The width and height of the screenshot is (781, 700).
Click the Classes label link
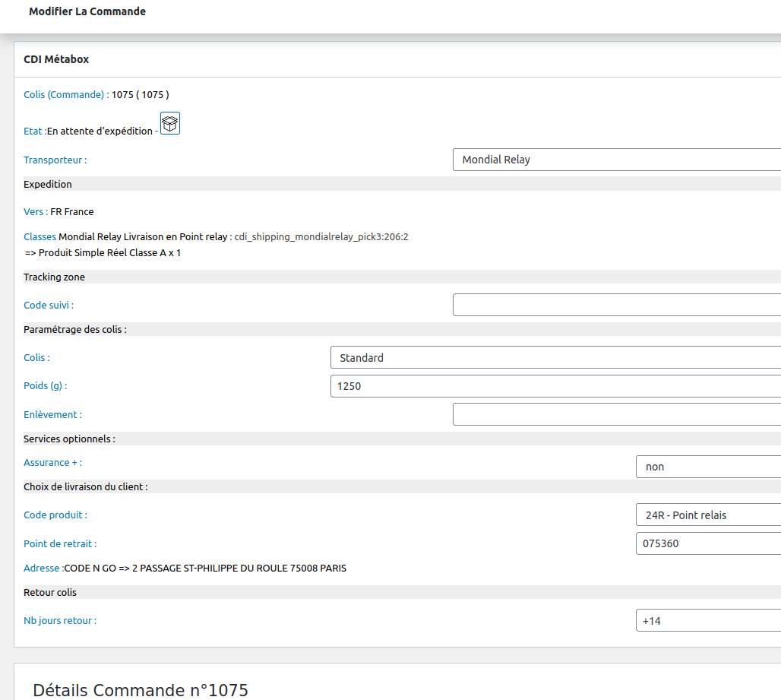40,237
